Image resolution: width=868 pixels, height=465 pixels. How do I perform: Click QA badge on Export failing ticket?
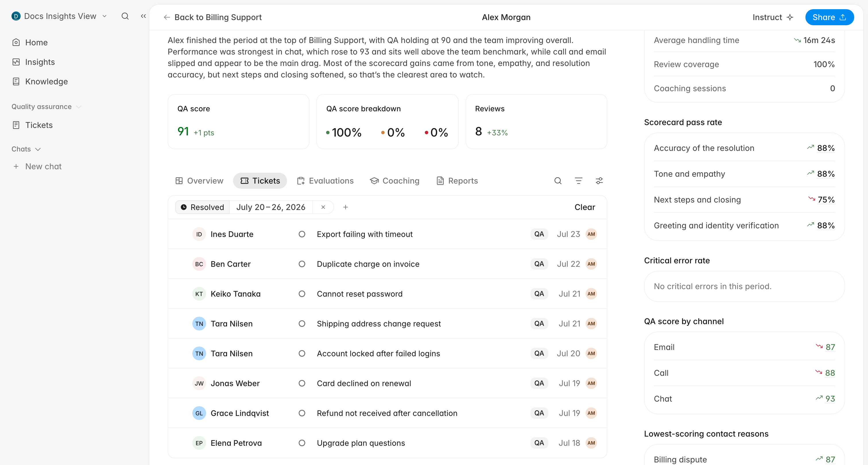coord(539,234)
